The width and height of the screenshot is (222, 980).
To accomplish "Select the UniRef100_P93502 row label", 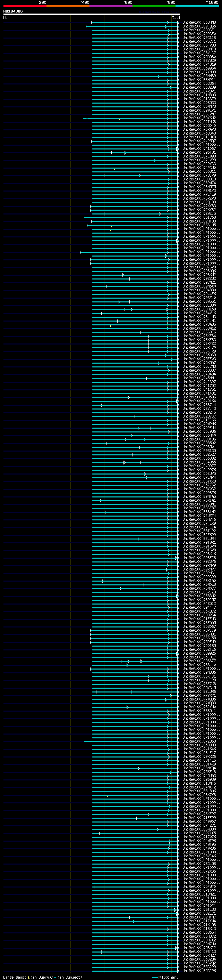I will 199,443.
